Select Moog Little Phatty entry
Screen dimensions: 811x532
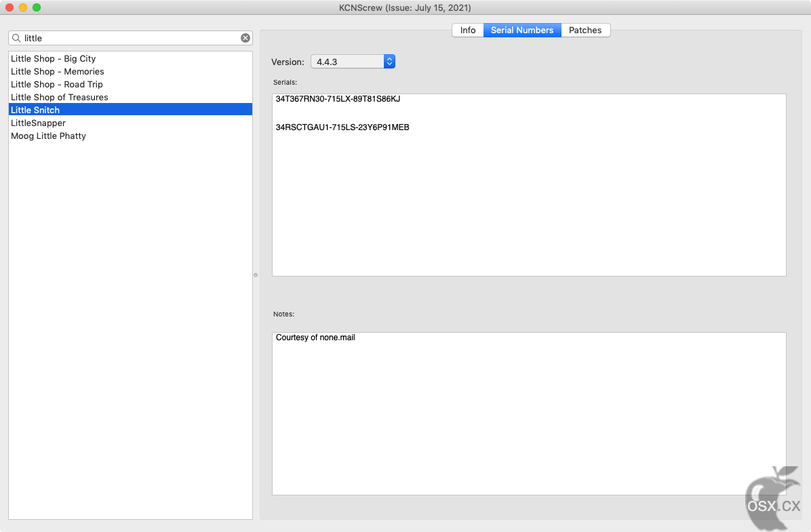pos(130,136)
